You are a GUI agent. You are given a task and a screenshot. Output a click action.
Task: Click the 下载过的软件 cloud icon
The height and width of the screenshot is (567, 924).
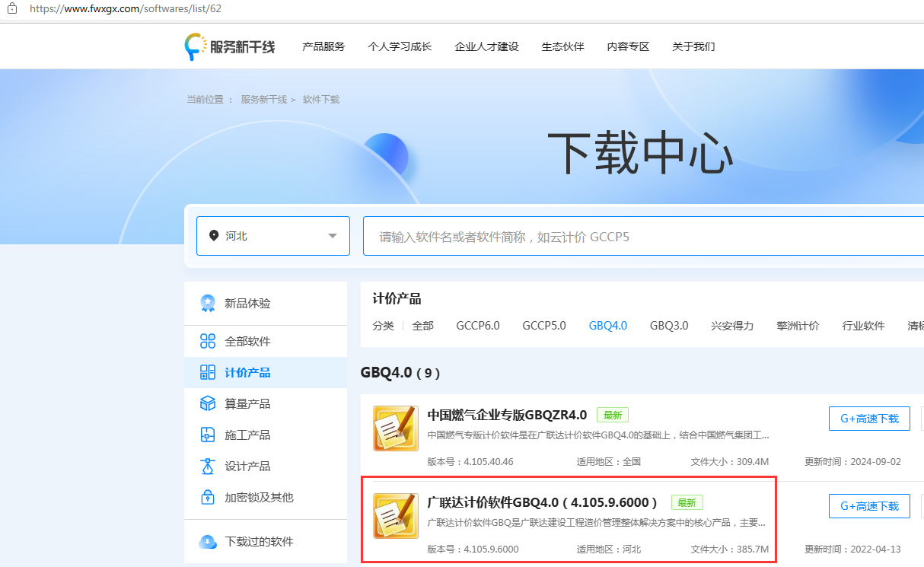[208, 542]
